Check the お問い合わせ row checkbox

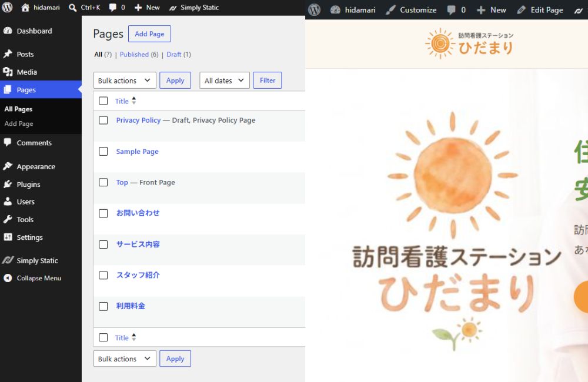coord(103,213)
